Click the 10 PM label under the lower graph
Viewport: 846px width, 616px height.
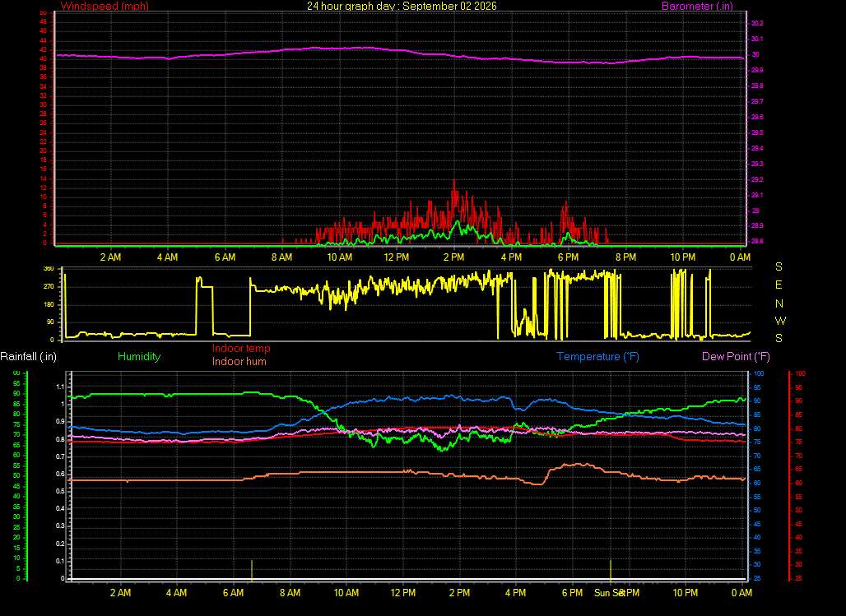(686, 593)
